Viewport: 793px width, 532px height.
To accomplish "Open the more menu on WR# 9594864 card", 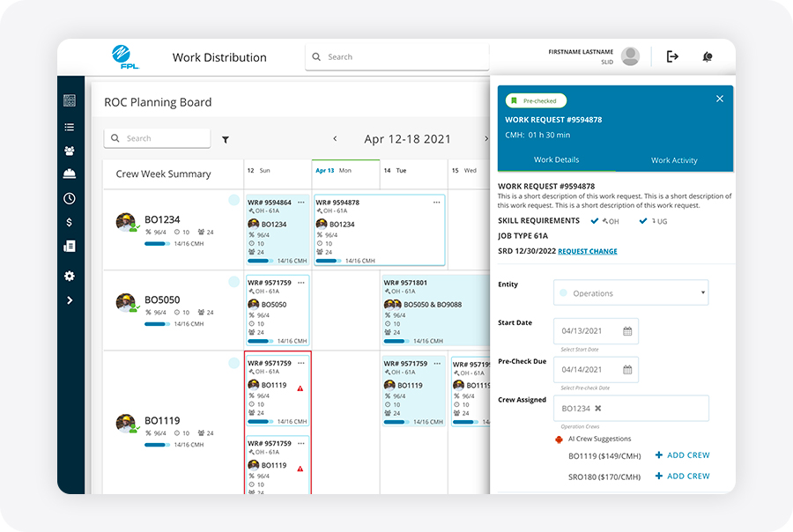I will point(301,203).
